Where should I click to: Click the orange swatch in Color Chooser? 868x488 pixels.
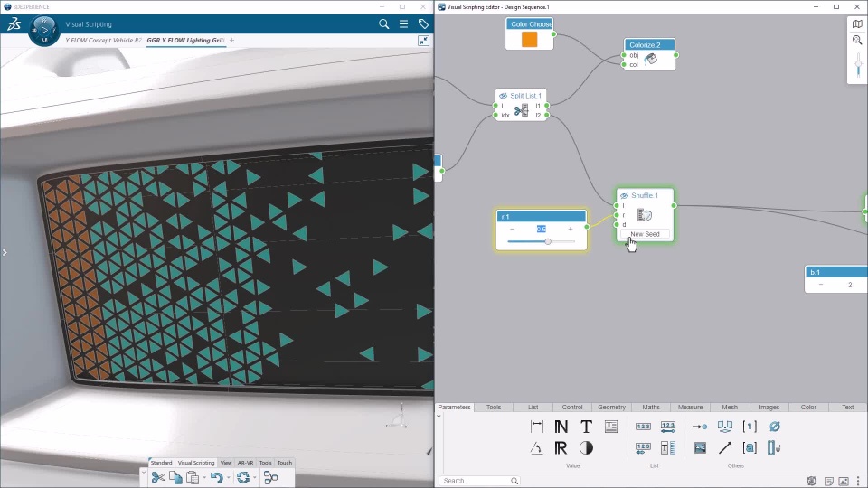click(529, 39)
